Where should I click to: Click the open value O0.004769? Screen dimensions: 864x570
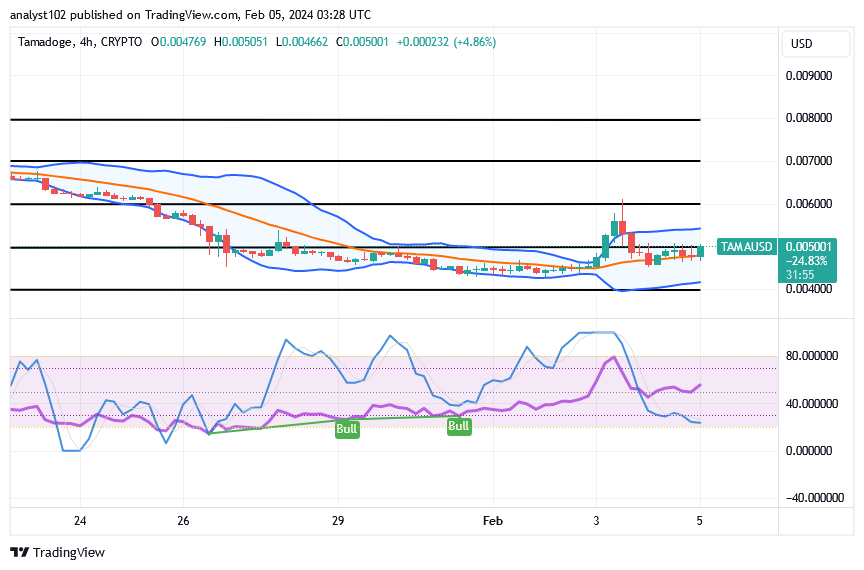click(179, 42)
